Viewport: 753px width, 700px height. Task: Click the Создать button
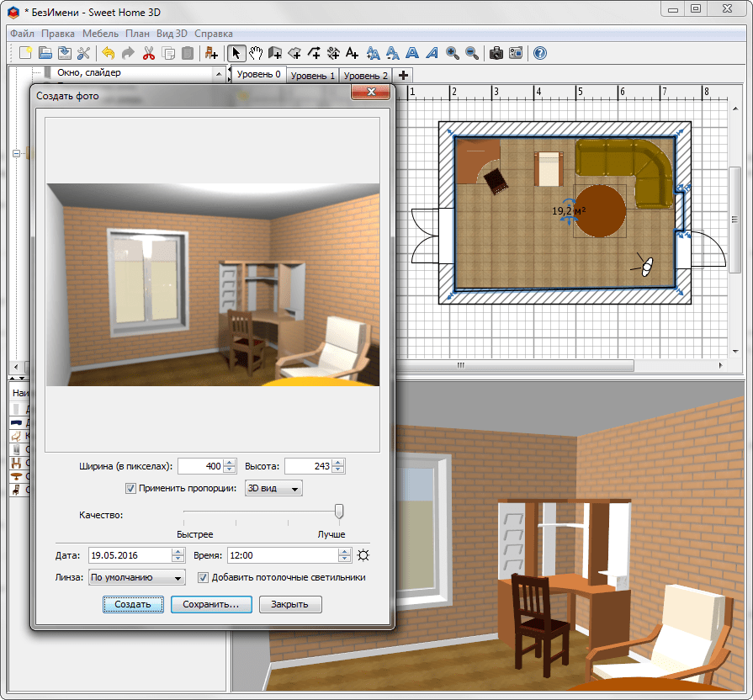[133, 604]
